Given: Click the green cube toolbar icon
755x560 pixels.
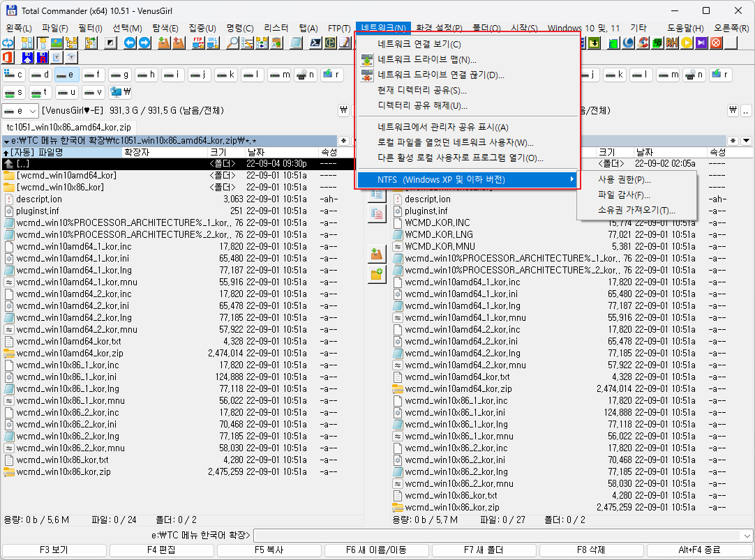Looking at the screenshot, I should click(x=658, y=43).
